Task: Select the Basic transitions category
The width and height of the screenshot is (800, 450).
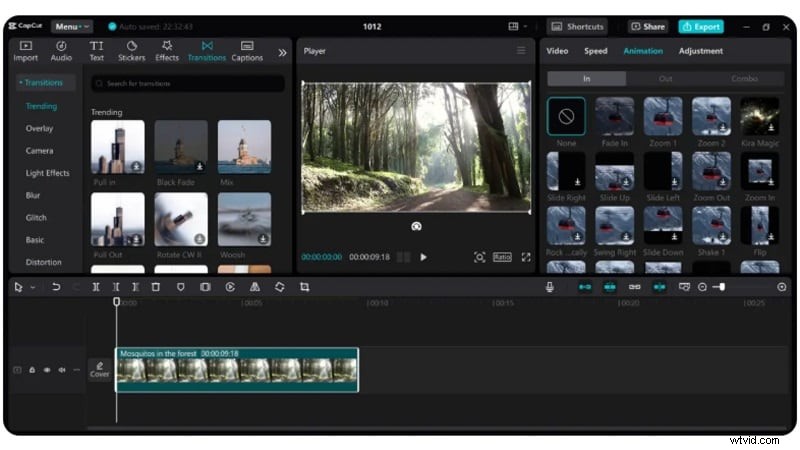Action: coord(35,240)
